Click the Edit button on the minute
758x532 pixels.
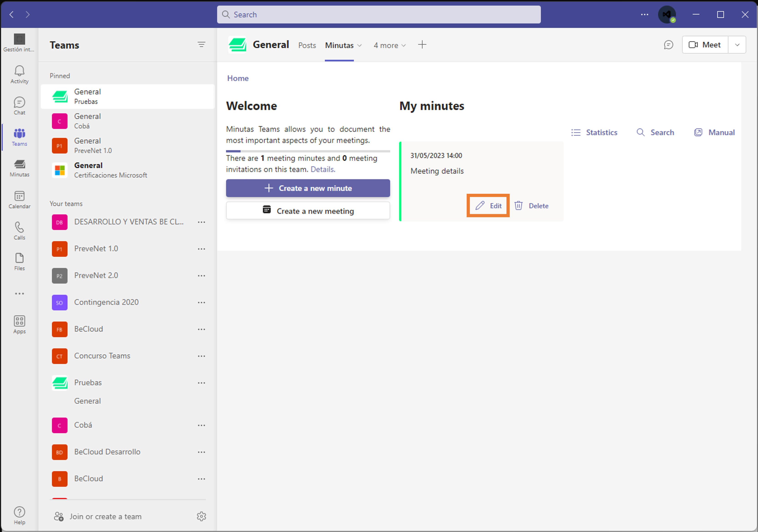(x=488, y=205)
